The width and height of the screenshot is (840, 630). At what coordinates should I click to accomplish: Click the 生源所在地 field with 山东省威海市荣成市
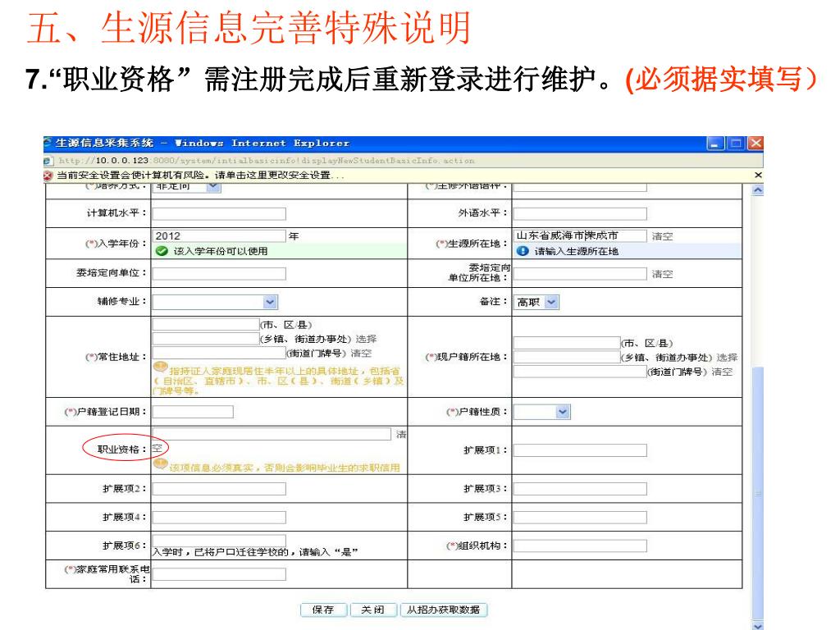(x=580, y=235)
